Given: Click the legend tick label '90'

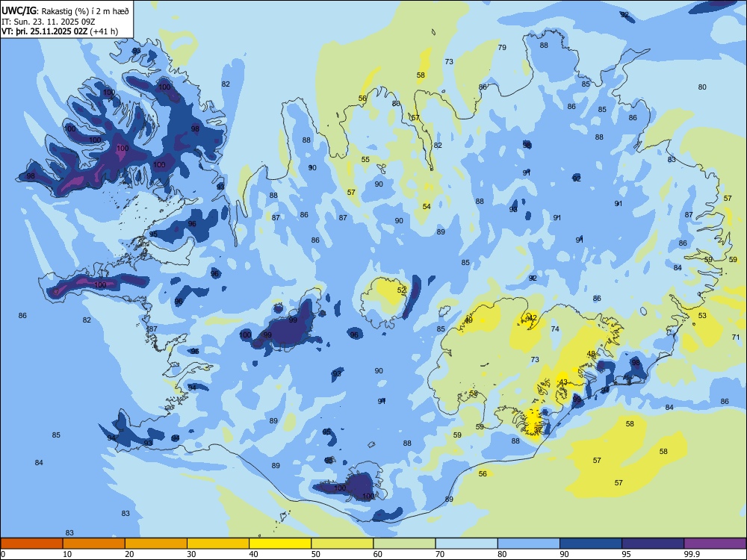Looking at the screenshot, I should click(564, 554).
